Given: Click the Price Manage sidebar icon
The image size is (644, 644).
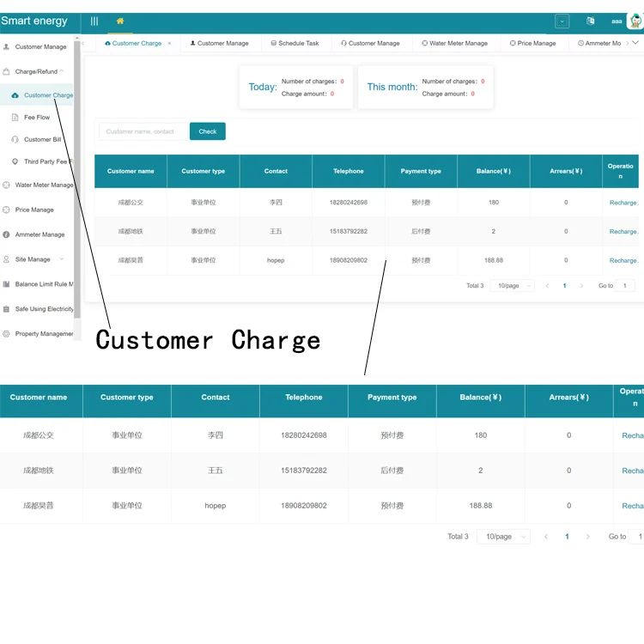Looking at the screenshot, I should click(6, 210).
